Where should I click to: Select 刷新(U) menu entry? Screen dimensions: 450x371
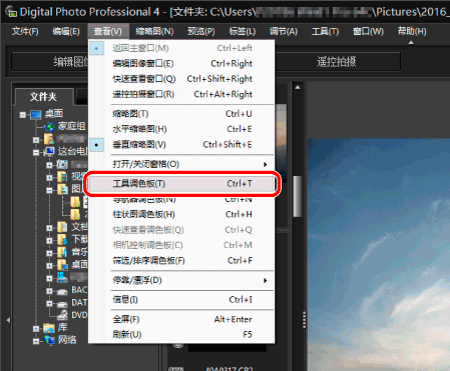[182, 334]
